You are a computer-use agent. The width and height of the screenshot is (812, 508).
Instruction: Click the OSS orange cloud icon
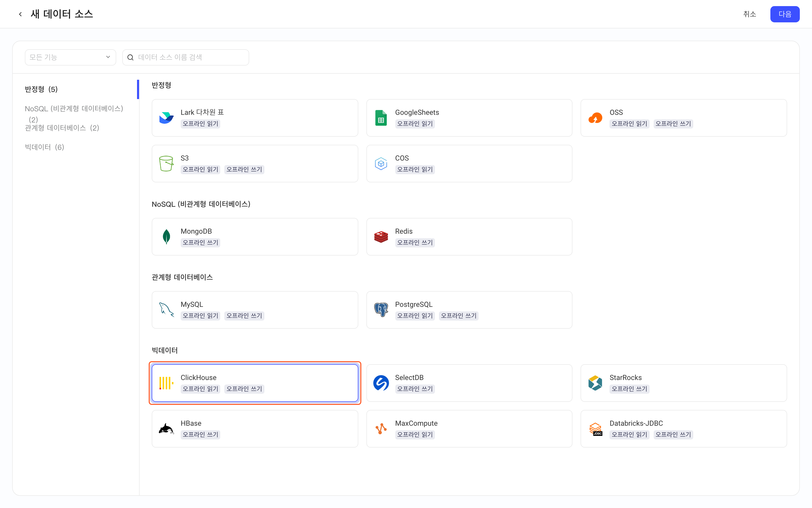click(x=595, y=118)
